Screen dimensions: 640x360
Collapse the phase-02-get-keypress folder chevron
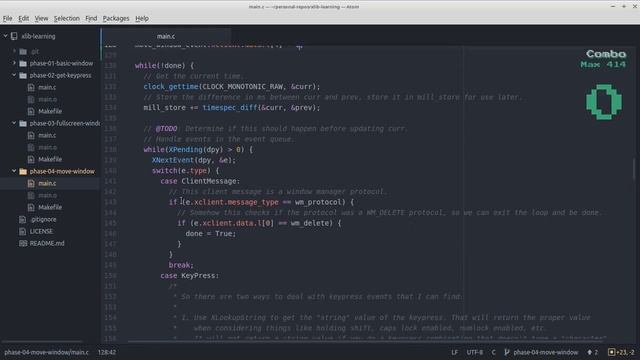pos(14,76)
